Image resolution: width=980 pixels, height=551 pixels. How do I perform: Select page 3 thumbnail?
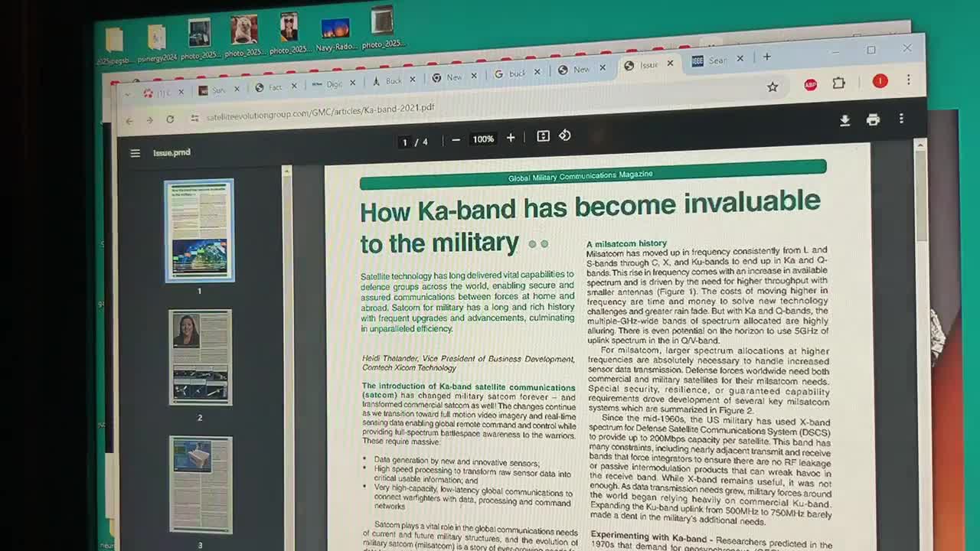(x=201, y=484)
